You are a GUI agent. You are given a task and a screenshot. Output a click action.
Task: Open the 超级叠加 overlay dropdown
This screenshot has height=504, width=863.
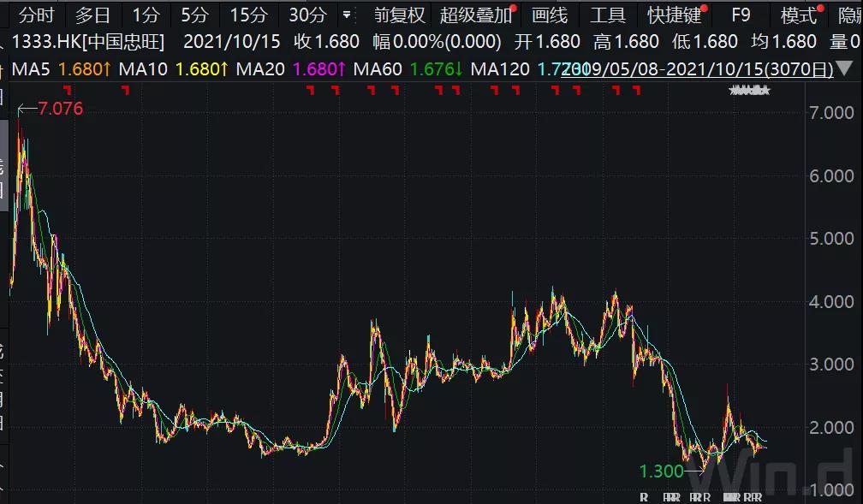(476, 15)
